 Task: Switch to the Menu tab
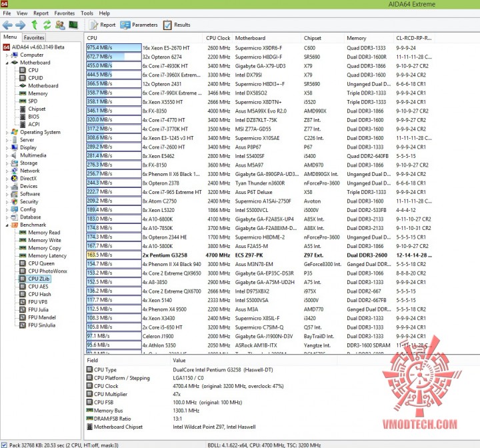(x=10, y=37)
